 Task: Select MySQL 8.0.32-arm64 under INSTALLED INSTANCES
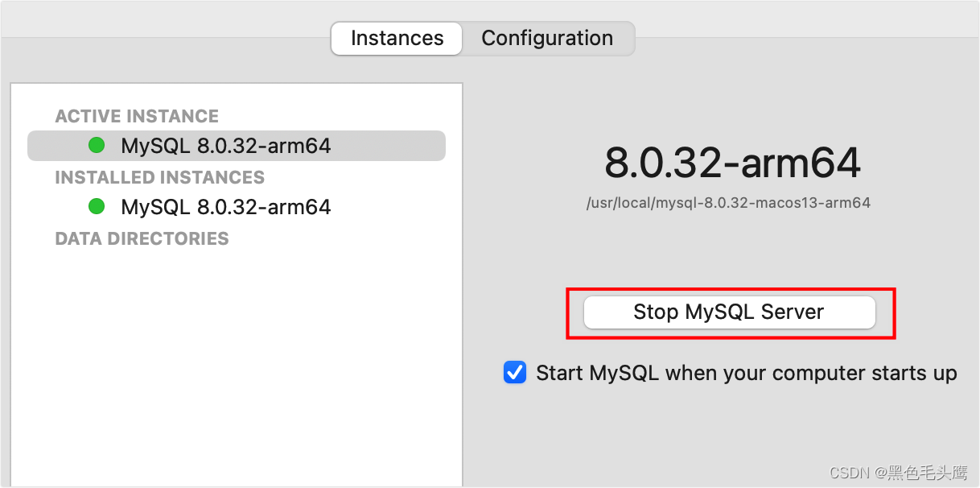225,206
